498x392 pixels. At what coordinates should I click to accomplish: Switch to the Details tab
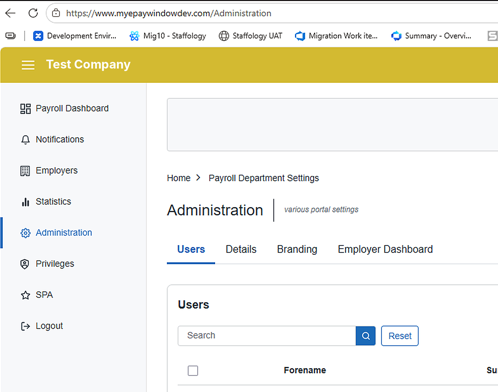coord(241,249)
